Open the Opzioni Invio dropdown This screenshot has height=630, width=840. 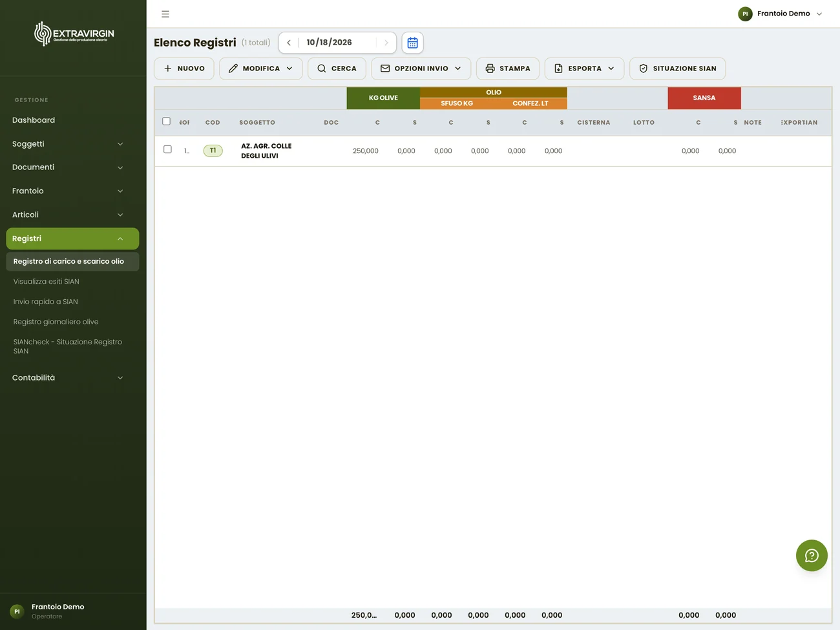pos(421,68)
